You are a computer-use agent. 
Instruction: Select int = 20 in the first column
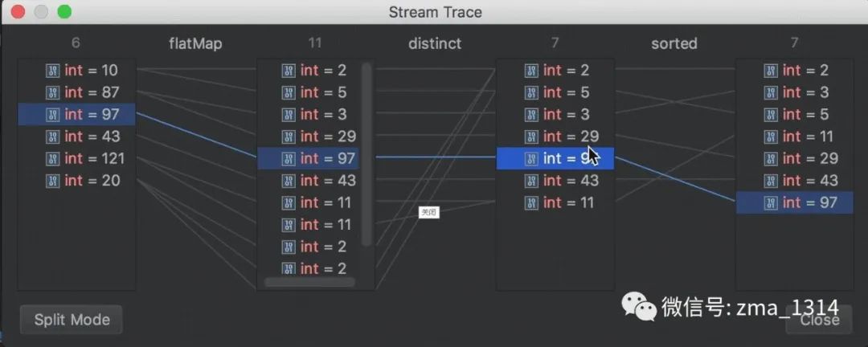coord(92,181)
